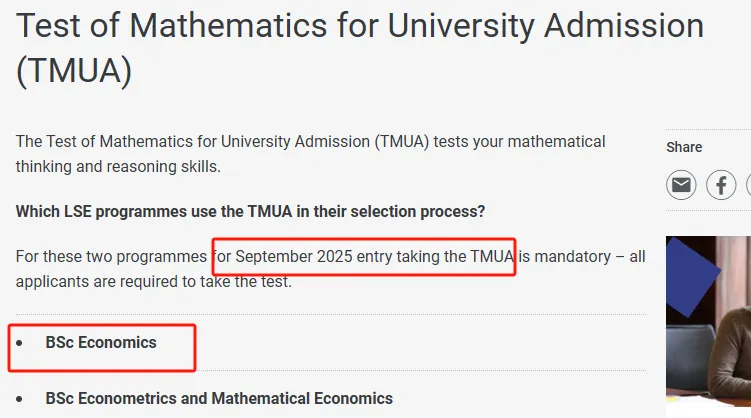Click the 'is mandatory – all' text
751x418 pixels.
pyautogui.click(x=582, y=257)
